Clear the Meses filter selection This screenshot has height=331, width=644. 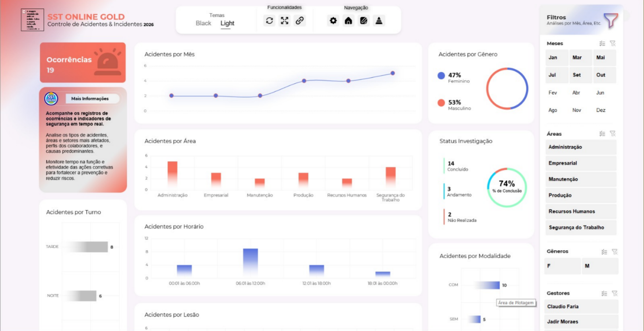[613, 43]
